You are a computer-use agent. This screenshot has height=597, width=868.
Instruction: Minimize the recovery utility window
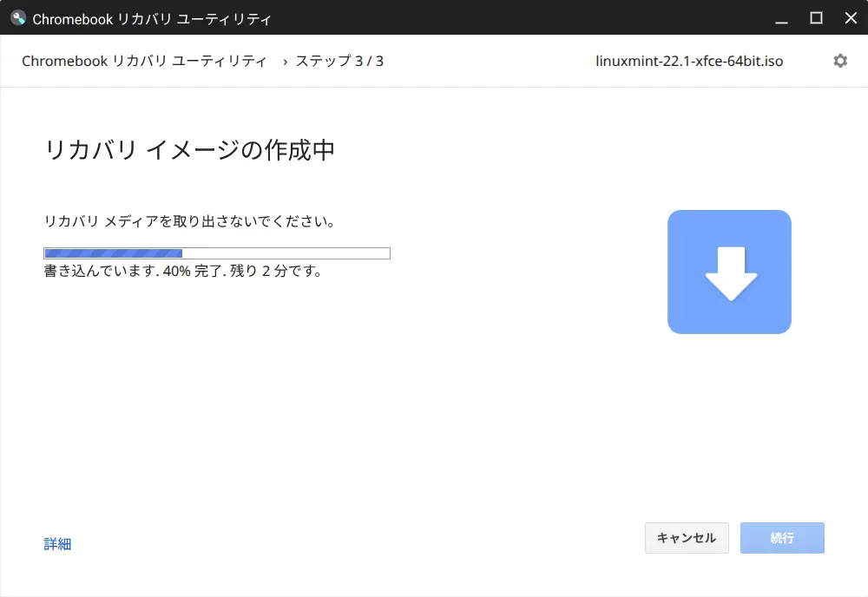781,18
